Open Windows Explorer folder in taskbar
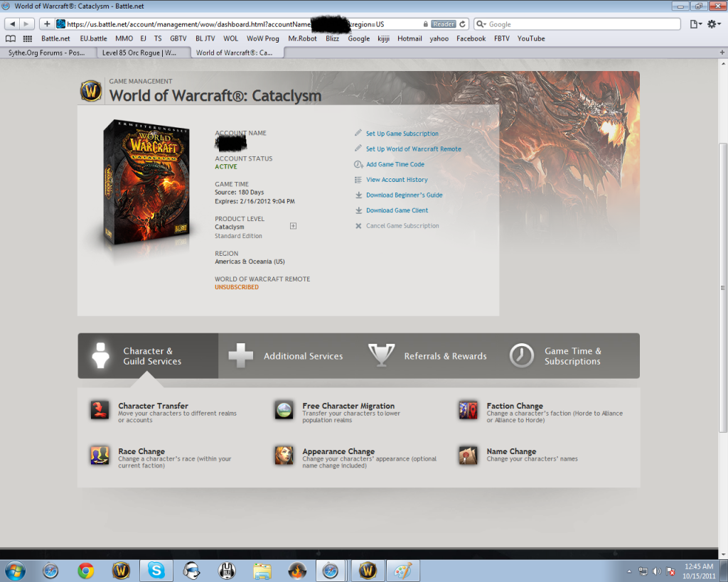Image resolution: width=728 pixels, height=582 pixels. tap(262, 571)
